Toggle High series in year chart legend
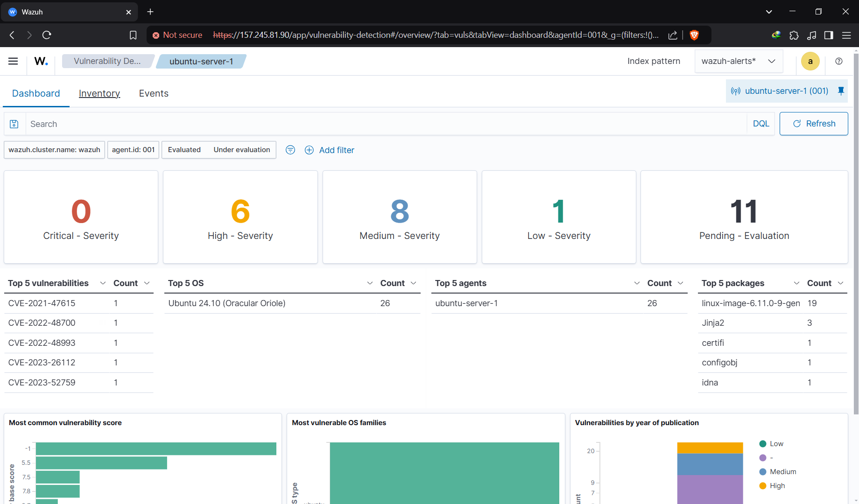The image size is (859, 504). coord(772,486)
